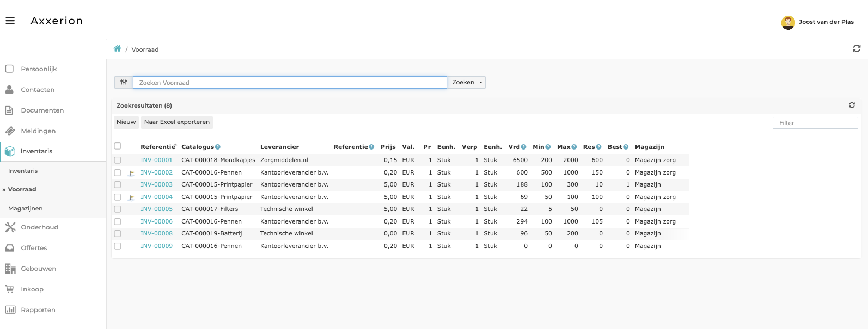
Task: Open the INV-00003 inventory link
Action: point(156,185)
